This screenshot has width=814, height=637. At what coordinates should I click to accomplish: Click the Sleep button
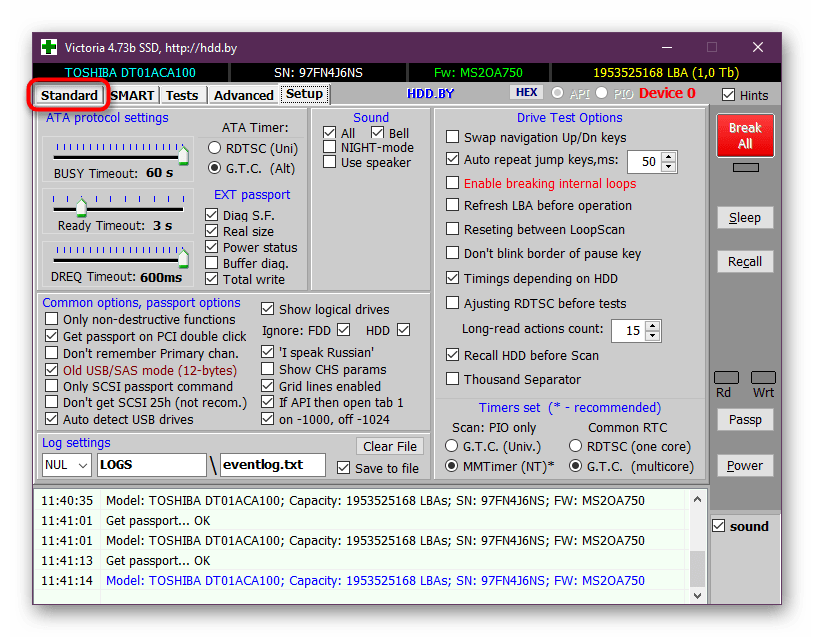click(745, 218)
